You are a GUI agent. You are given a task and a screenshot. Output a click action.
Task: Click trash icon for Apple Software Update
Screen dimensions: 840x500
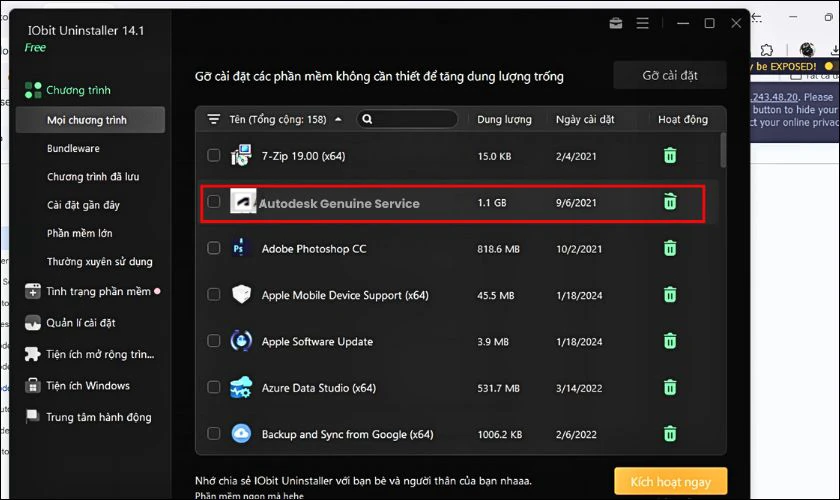pyautogui.click(x=670, y=341)
